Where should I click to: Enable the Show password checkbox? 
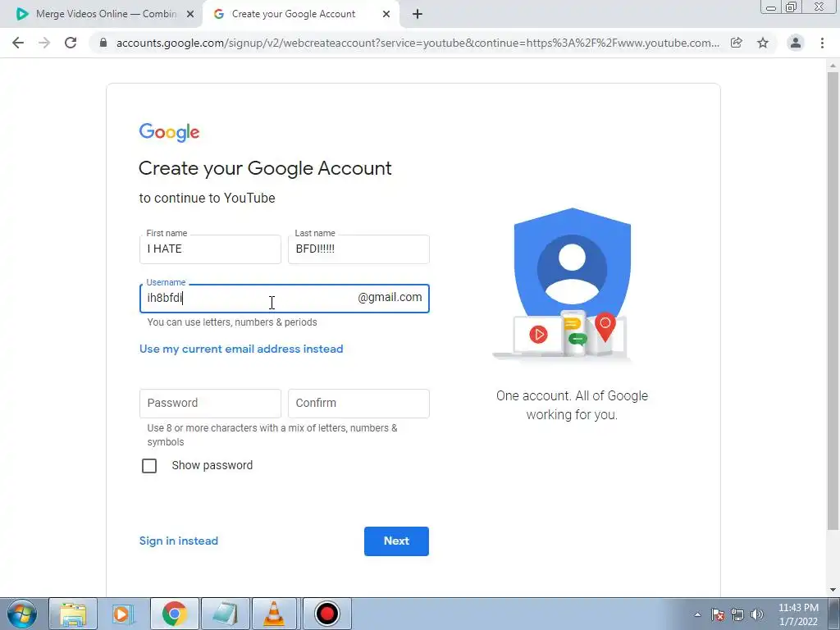tap(149, 466)
